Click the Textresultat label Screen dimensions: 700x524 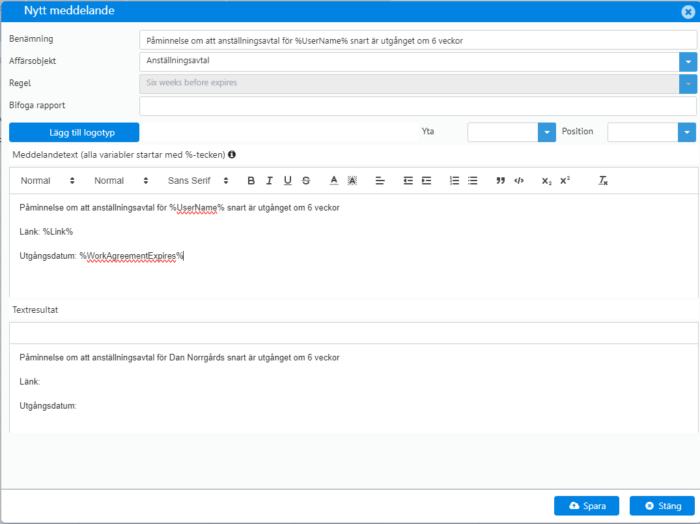coord(35,310)
